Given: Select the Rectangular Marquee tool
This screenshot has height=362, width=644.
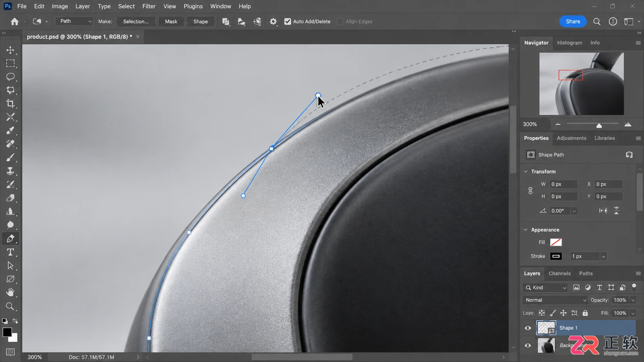Looking at the screenshot, I should [x=10, y=63].
